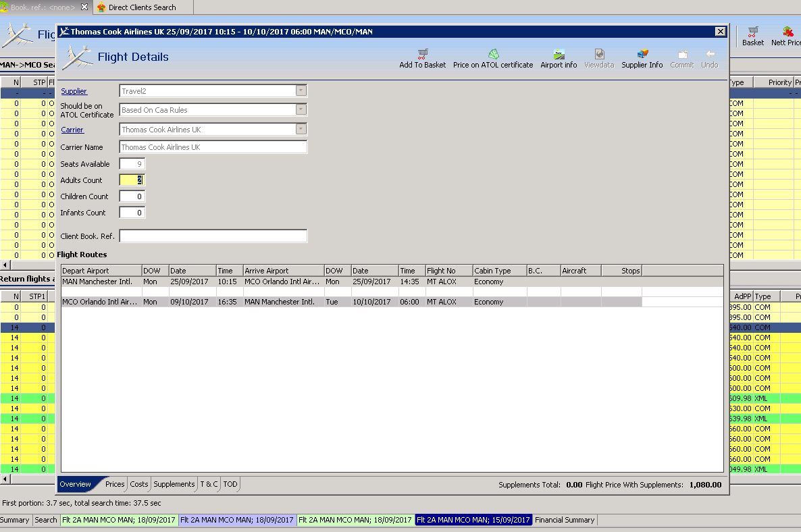Click the Flight Price With Supplements 1,080.00 value
Image resolution: width=801 pixels, height=532 pixels.
tap(706, 485)
